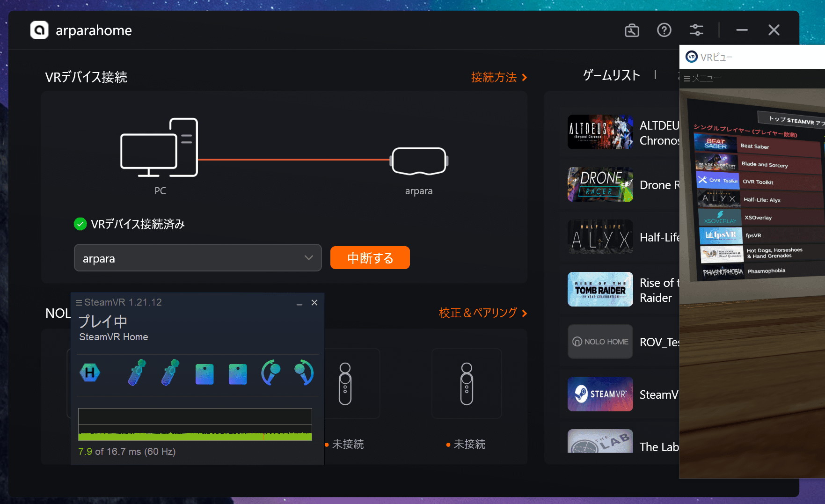825x504 pixels.
Task: Open the SteamVR hamburger menu icon
Action: pos(79,303)
